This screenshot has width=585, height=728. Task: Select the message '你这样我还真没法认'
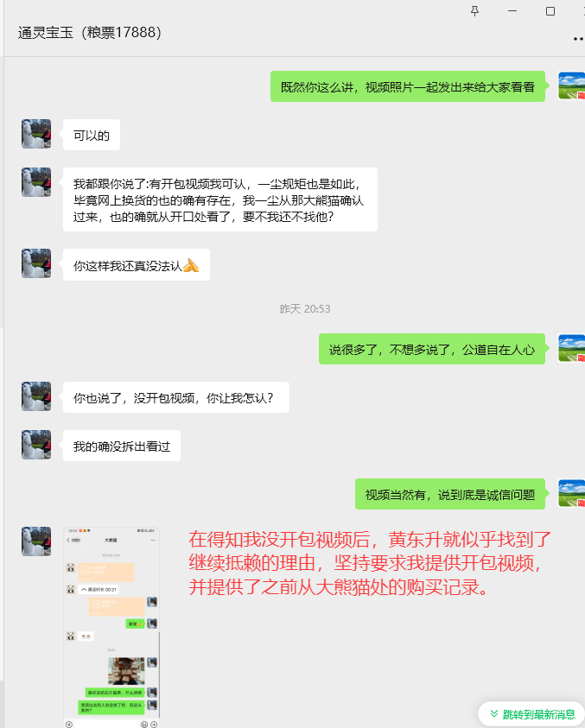point(137,265)
